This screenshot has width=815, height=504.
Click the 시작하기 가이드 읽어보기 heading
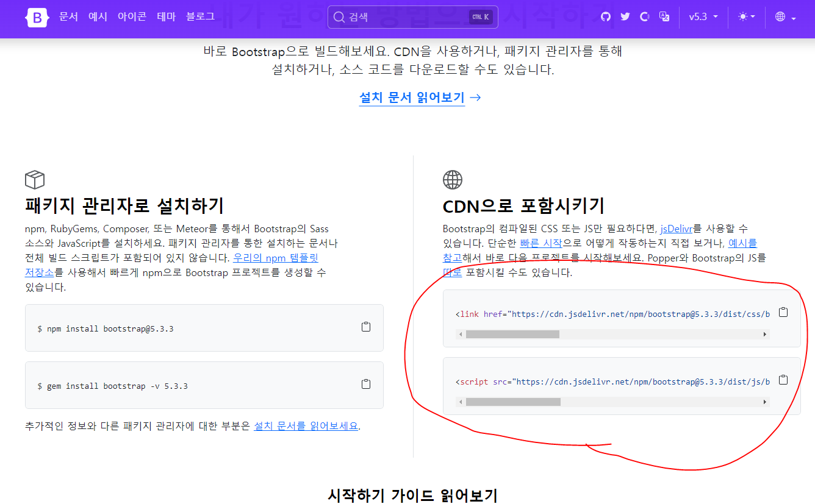click(x=412, y=494)
